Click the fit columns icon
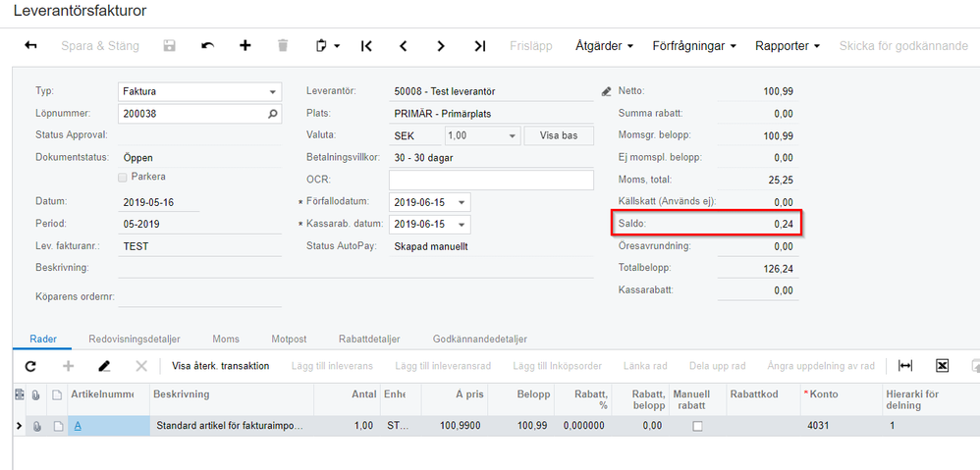Viewport: 980px width, 470px height. coord(905,366)
